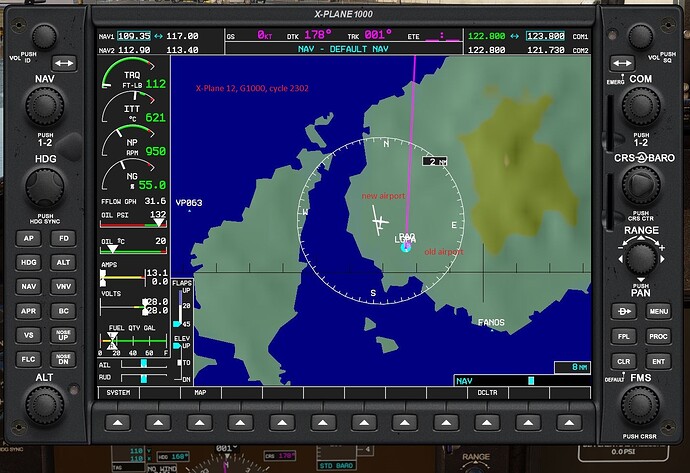Click the FMS knob

coord(640,406)
